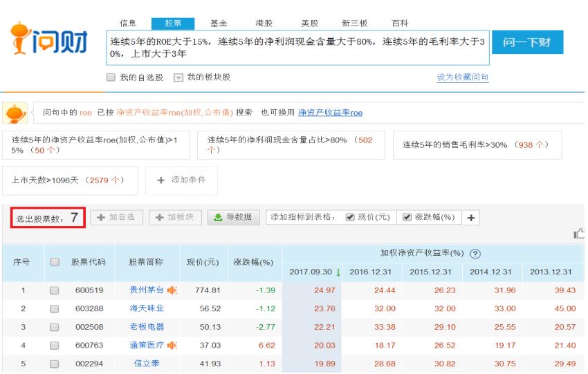Select the checkbox for row 002508
The height and width of the screenshot is (374, 588).
(55, 327)
